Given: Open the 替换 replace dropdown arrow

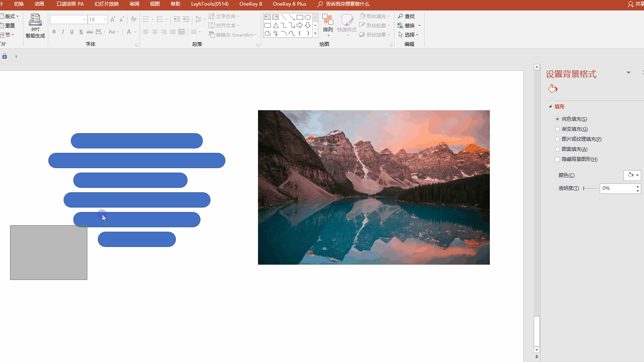Looking at the screenshot, I should pos(419,25).
